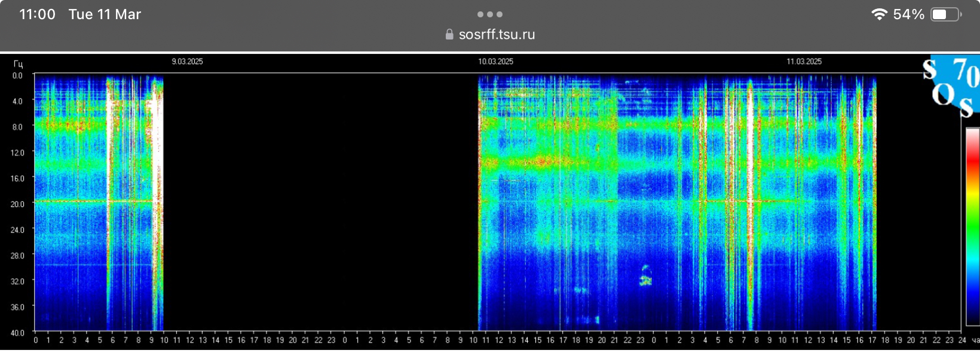Click the 10.03.2025 date label
This screenshot has height=353, width=980.
tap(495, 62)
